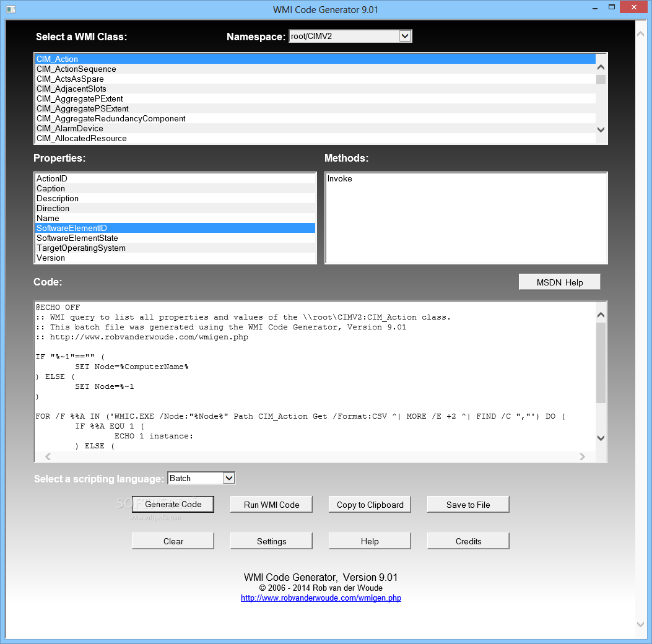Select the ActionID property
The height and width of the screenshot is (644, 652).
[175, 178]
